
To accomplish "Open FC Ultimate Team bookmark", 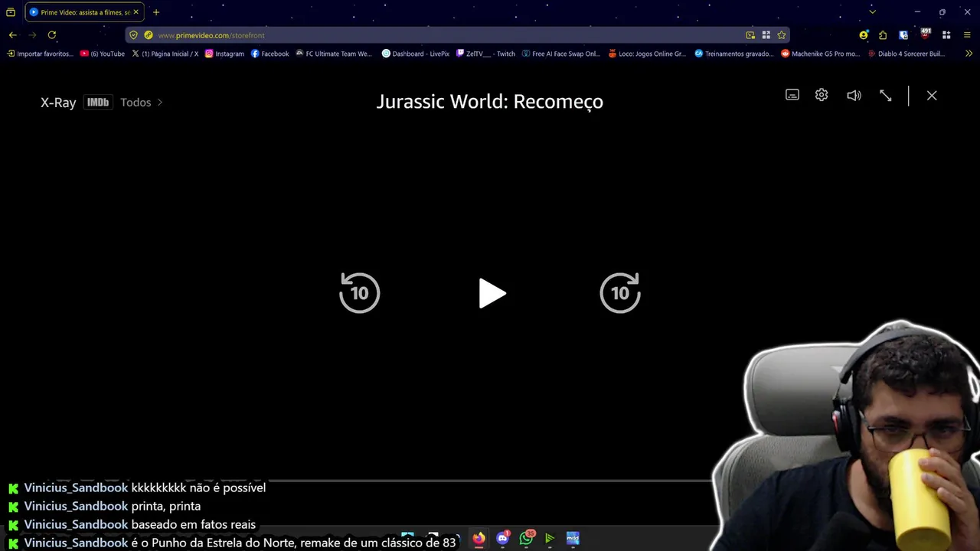I will [334, 54].
